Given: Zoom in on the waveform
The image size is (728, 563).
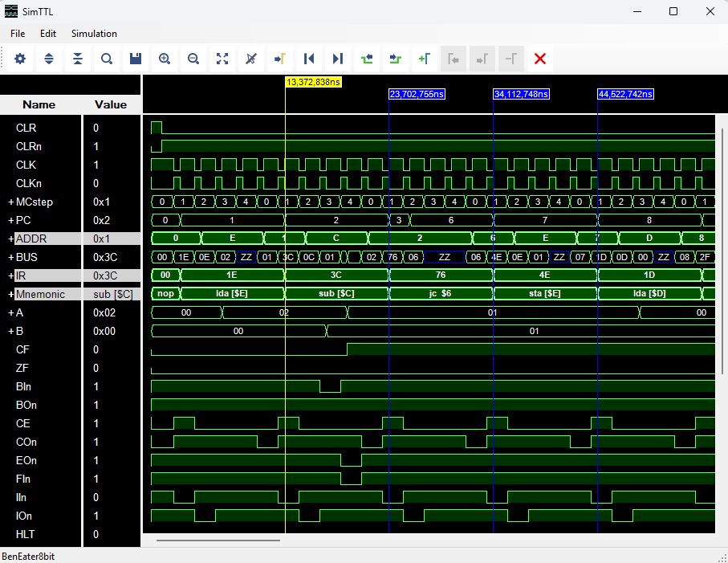Looking at the screenshot, I should tap(165, 59).
